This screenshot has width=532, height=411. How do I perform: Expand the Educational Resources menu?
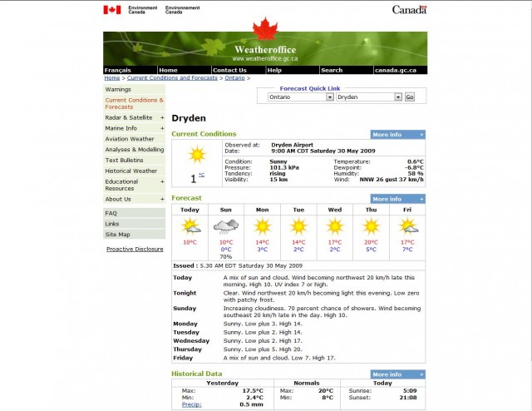click(x=162, y=181)
